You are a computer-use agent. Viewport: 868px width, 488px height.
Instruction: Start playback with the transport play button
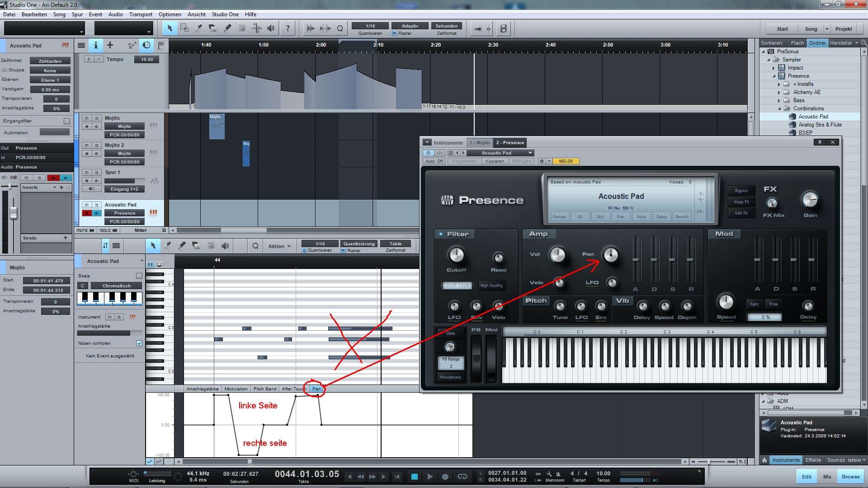[x=430, y=476]
